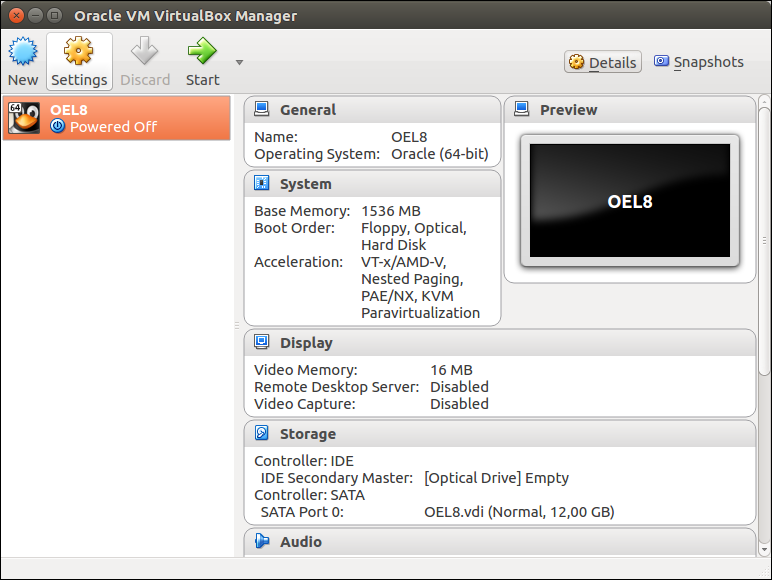Start the OEL8 virtual machine
Viewport: 772px width, 580px height.
click(x=202, y=62)
